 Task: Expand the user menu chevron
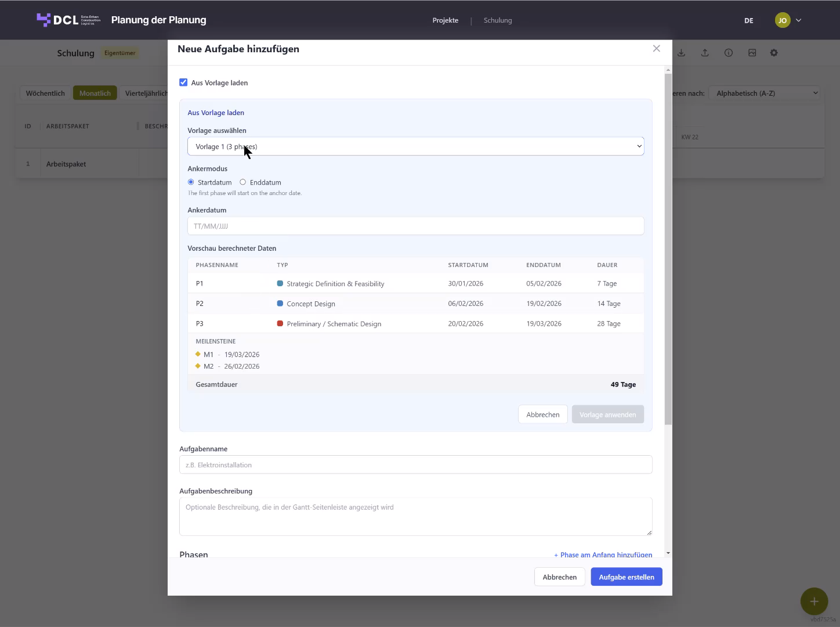(798, 20)
